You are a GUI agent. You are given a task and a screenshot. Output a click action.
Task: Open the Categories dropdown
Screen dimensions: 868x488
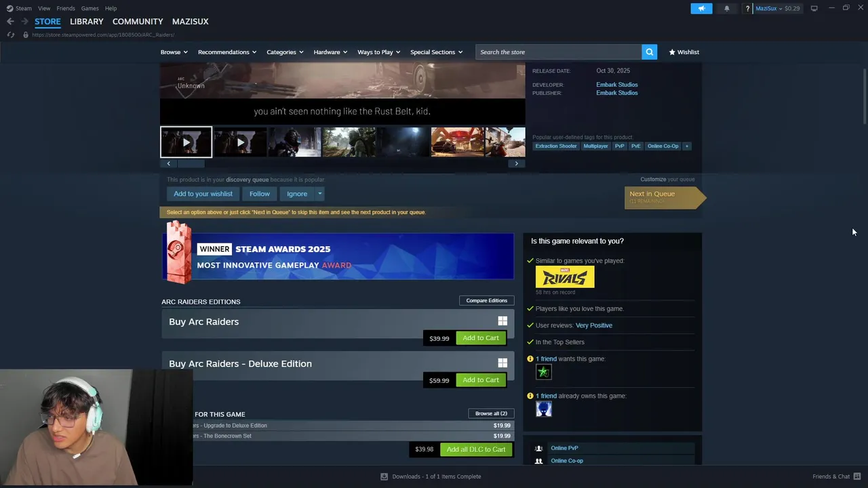pos(285,52)
